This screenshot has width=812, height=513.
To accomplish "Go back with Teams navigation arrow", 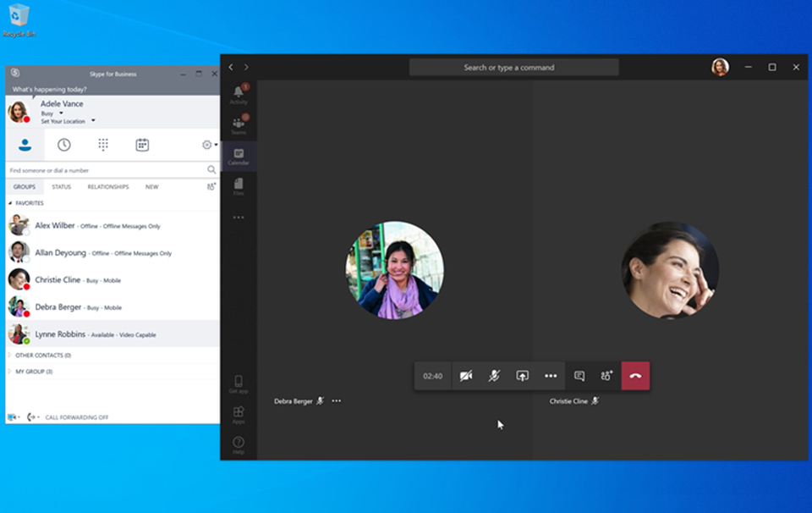I will 231,67.
